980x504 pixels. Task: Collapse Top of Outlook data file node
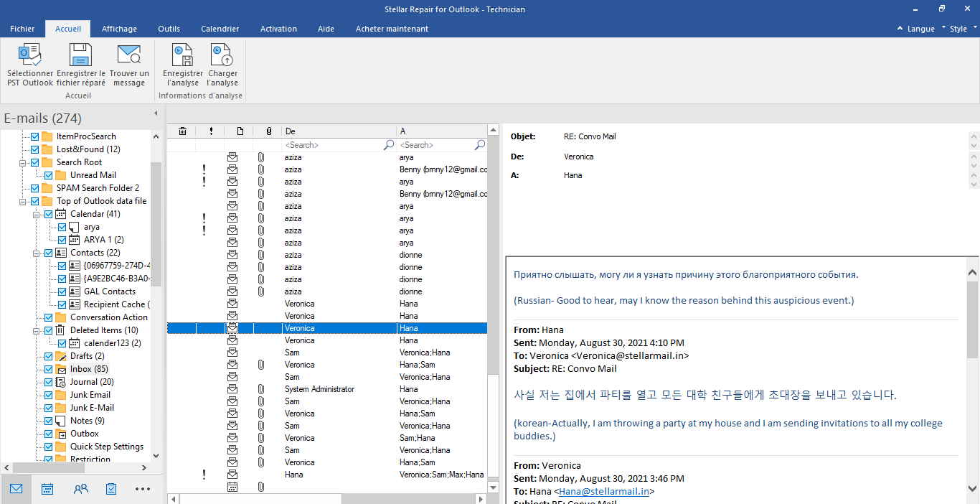(x=23, y=201)
